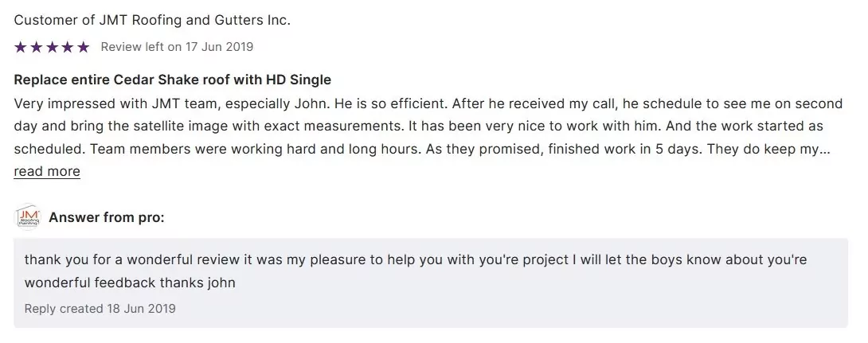Click review line starting 'scheduled. Team members were working'
Image resolution: width=868 pixels, height=343 pixels.
coord(319,149)
